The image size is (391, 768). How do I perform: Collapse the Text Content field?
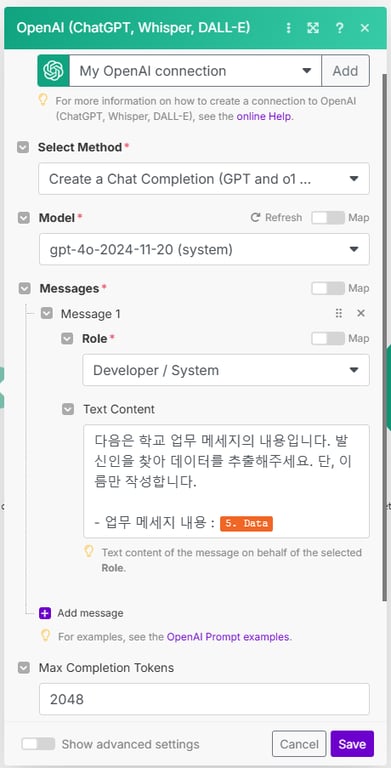click(68, 409)
